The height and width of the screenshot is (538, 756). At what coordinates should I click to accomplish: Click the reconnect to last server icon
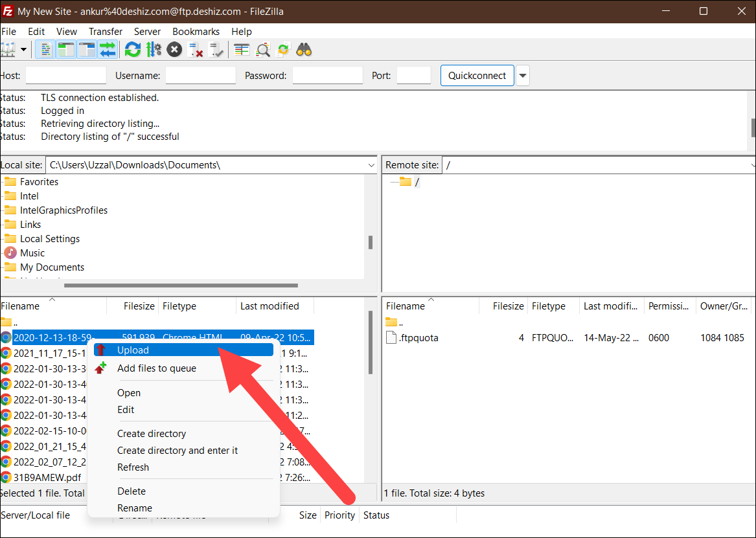coord(216,50)
